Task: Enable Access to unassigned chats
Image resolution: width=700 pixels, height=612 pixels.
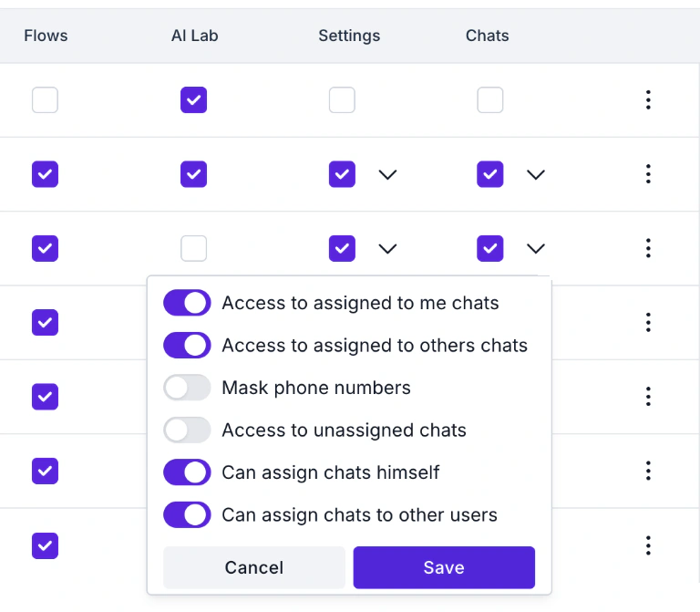Action: (187, 430)
